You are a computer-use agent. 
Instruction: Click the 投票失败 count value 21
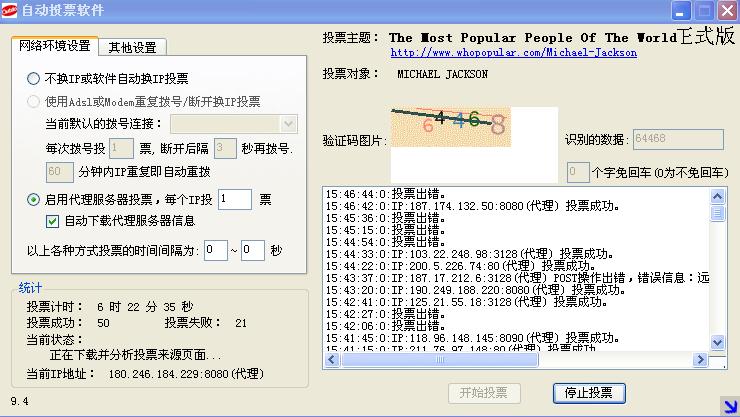[241, 323]
